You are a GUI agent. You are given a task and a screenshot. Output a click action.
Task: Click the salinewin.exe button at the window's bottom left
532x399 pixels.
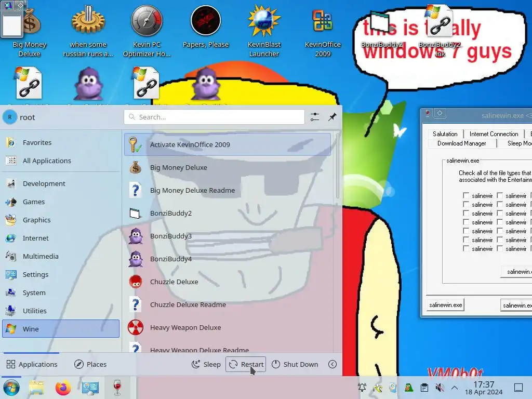click(445, 305)
